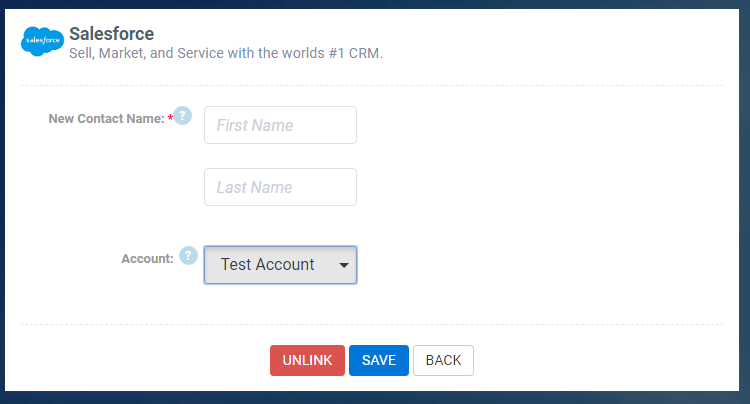Viewport: 750px width, 404px height.
Task: Click the red required asterisk marker
Action: (170, 118)
